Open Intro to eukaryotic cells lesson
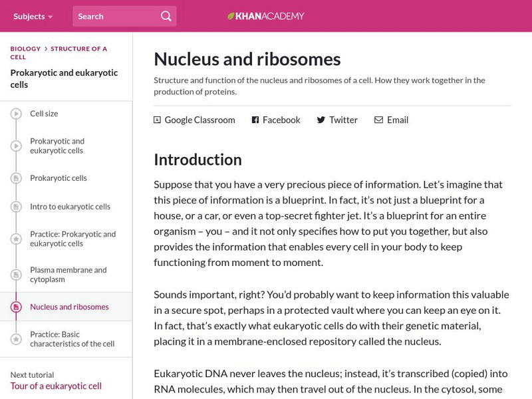The height and width of the screenshot is (399, 532). pos(70,206)
